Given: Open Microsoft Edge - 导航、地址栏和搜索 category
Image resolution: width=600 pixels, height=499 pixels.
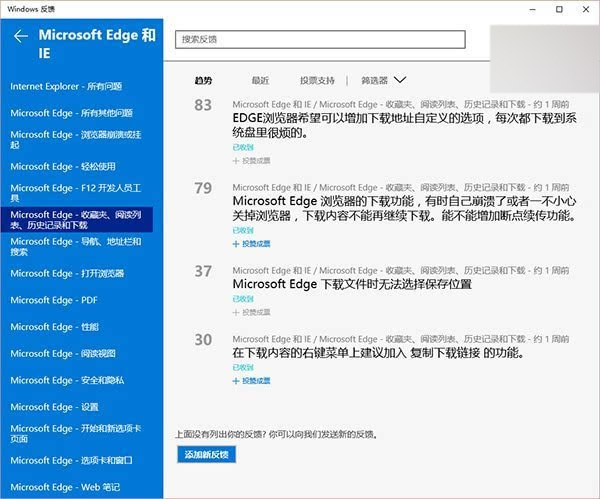Looking at the screenshot, I should pos(76,246).
